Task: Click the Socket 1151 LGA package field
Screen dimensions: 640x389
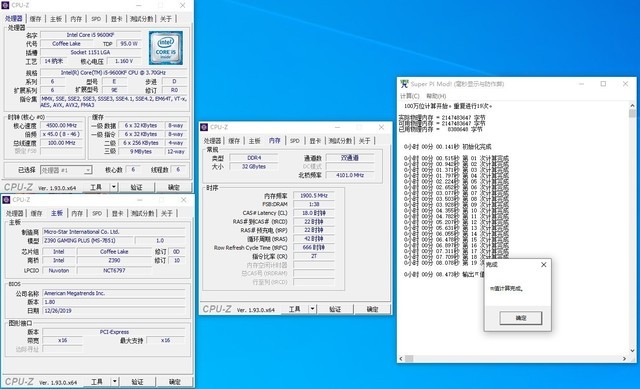Action: 91,52
